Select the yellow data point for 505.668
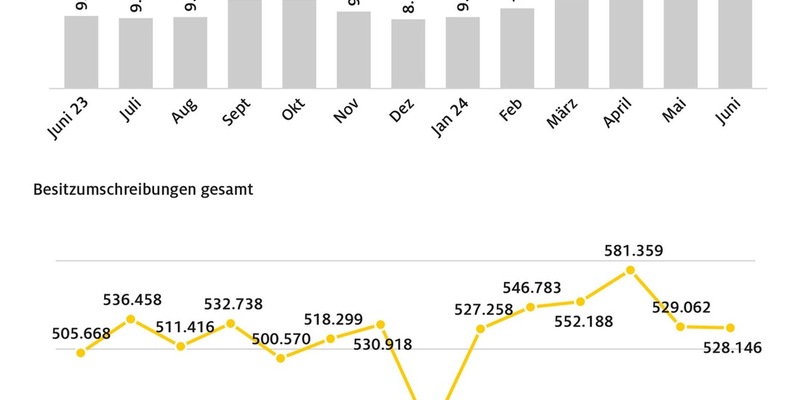 [x=81, y=352]
